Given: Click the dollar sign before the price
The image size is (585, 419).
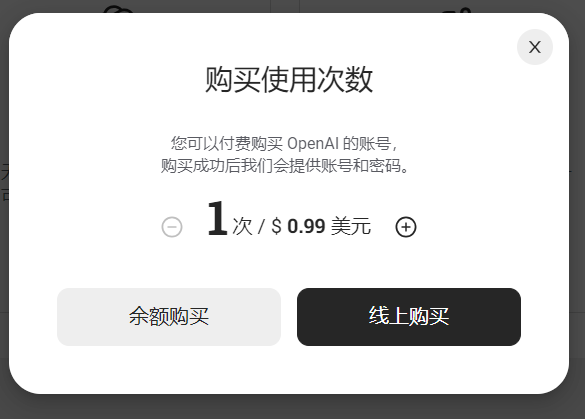Looking at the screenshot, I should click(x=276, y=226).
